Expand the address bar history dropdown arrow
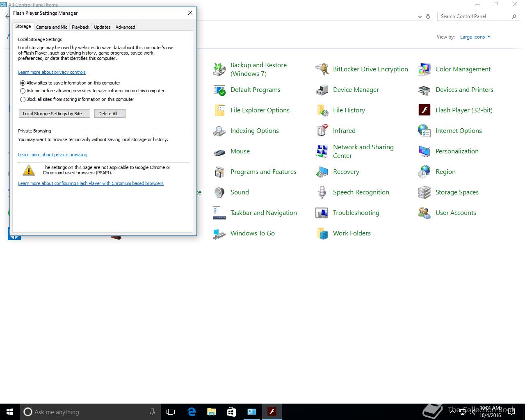Image resolution: width=525 pixels, height=420 pixels. pyautogui.click(x=420, y=17)
